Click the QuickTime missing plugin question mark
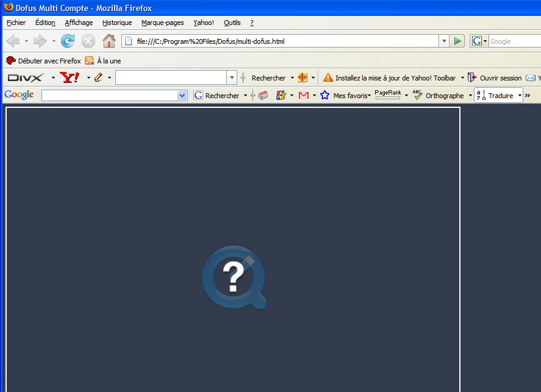 (x=234, y=277)
